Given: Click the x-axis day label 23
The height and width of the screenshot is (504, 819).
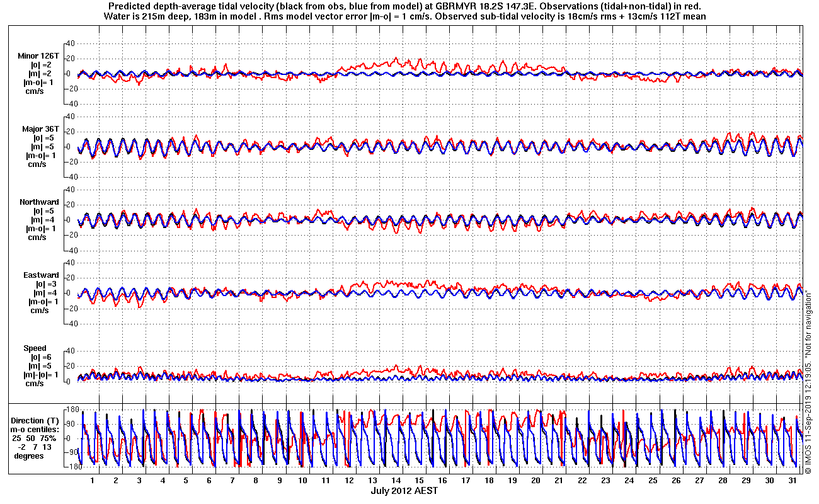Looking at the screenshot, I should pos(605,481).
